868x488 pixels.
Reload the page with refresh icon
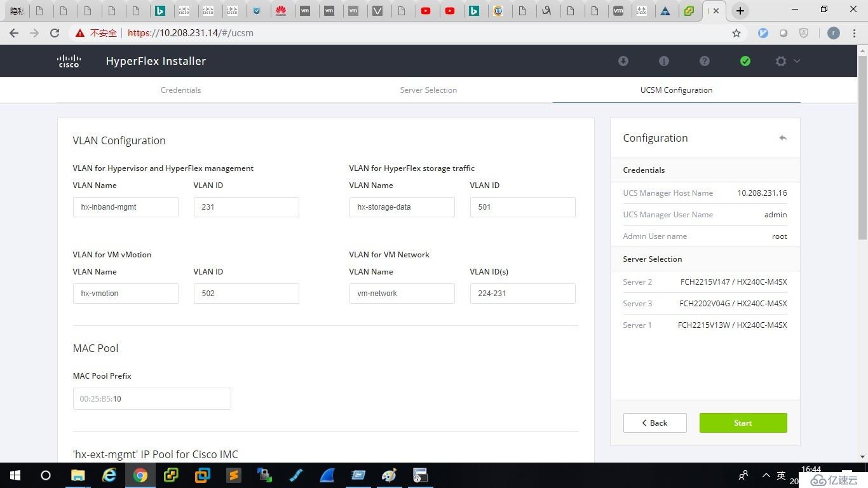point(55,33)
